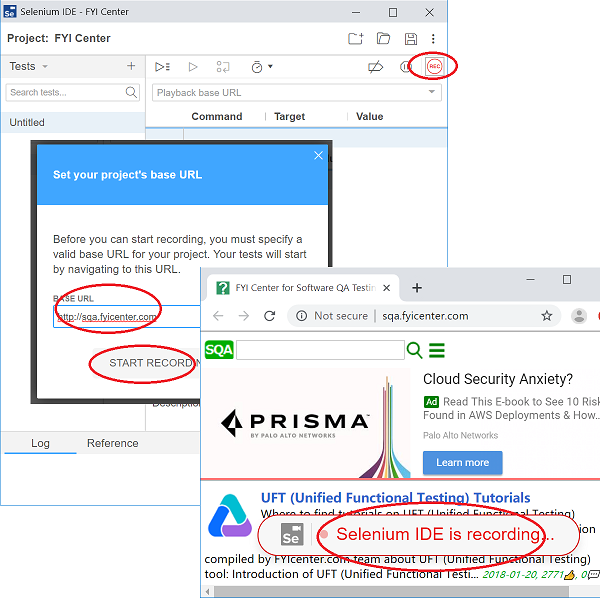The width and height of the screenshot is (600, 600).
Task: Go back in browser
Action: coord(218,316)
